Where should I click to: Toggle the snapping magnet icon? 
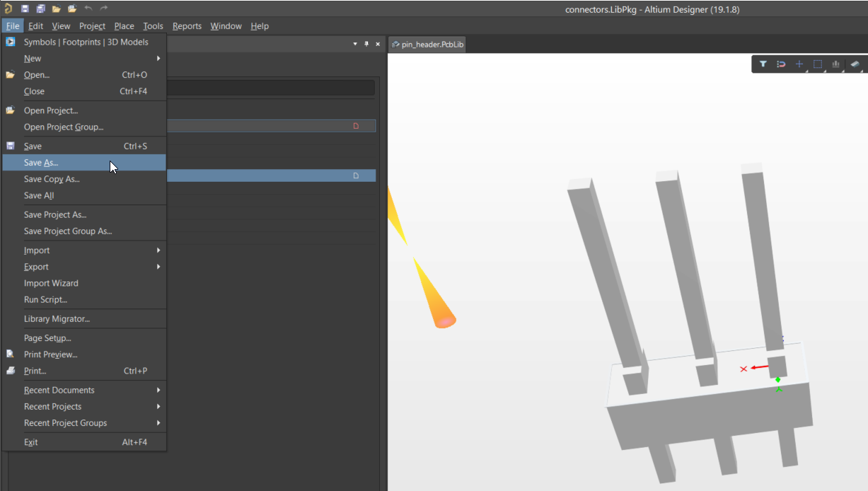tap(781, 64)
